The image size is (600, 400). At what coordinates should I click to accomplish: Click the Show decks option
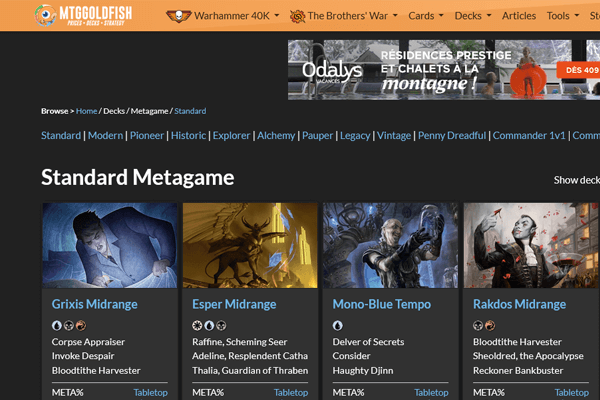[577, 180]
